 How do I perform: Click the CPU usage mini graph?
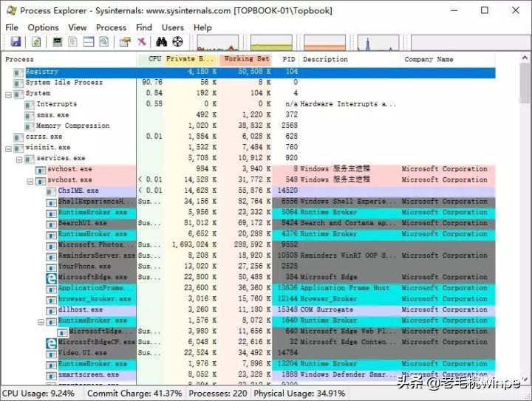click(x=217, y=43)
